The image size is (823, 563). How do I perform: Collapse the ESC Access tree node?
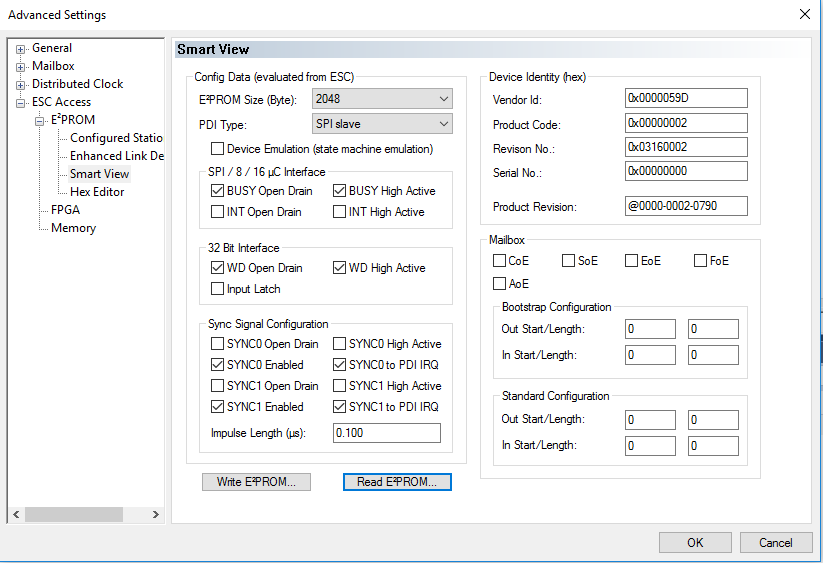[x=21, y=102]
